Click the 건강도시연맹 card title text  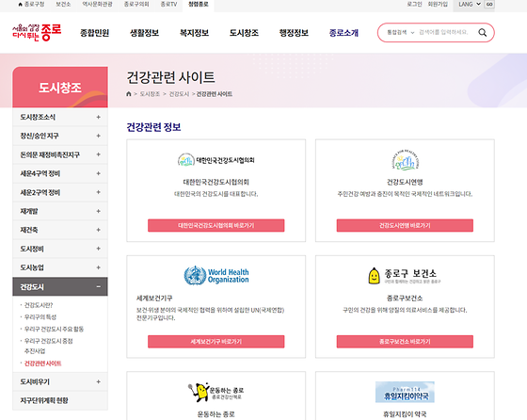pos(405,182)
